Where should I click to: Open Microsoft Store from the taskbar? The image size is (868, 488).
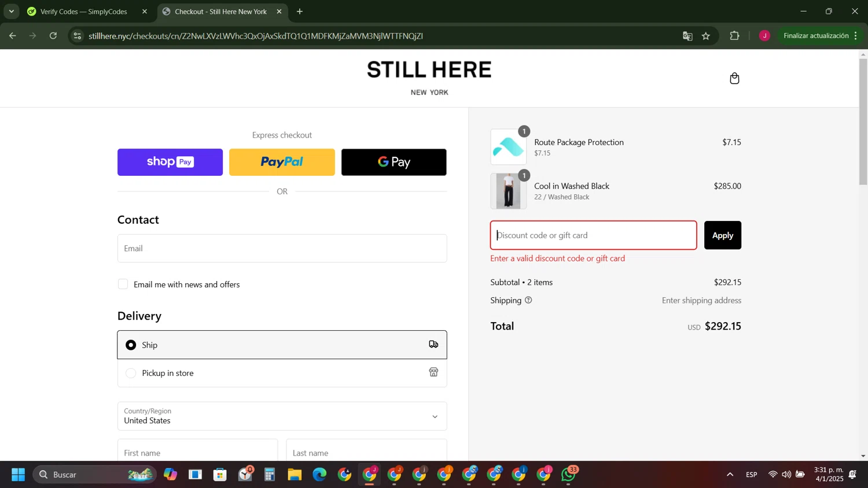(220, 475)
